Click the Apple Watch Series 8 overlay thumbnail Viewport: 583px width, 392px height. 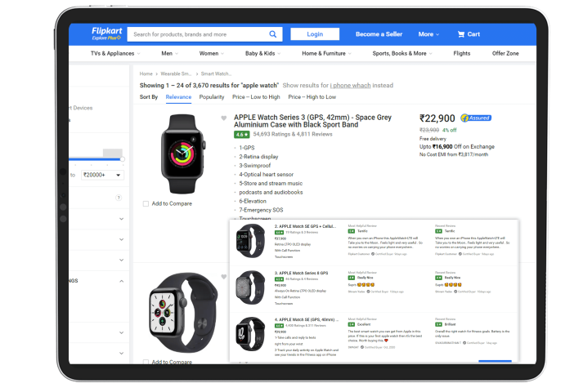250,287
